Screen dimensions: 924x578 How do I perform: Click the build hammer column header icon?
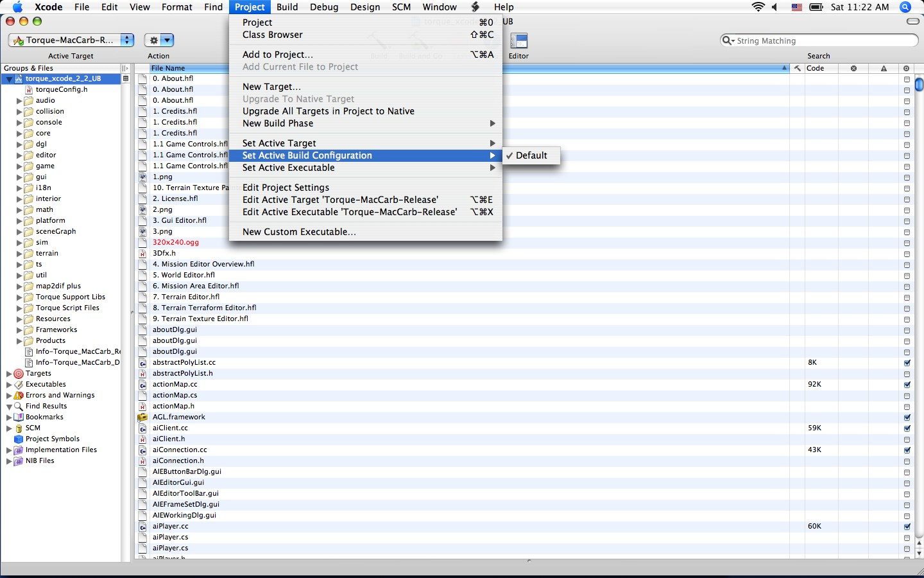point(797,68)
